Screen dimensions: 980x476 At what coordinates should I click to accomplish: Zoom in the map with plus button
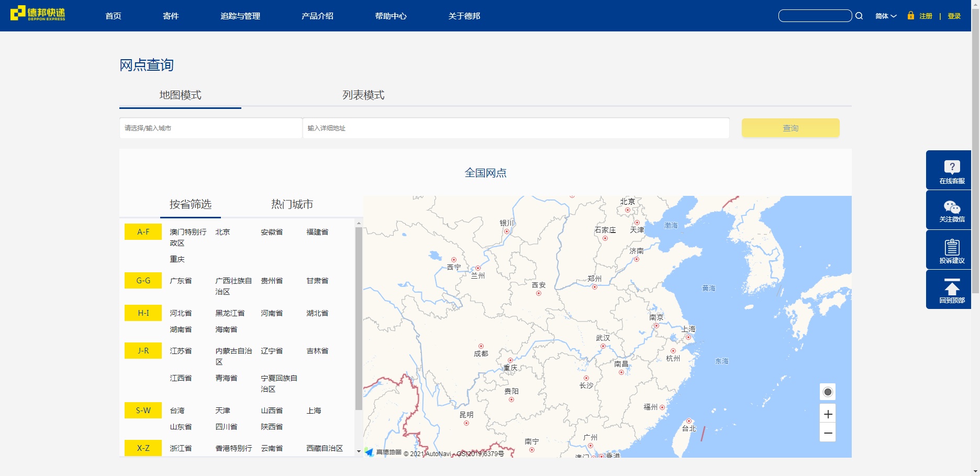tap(828, 414)
